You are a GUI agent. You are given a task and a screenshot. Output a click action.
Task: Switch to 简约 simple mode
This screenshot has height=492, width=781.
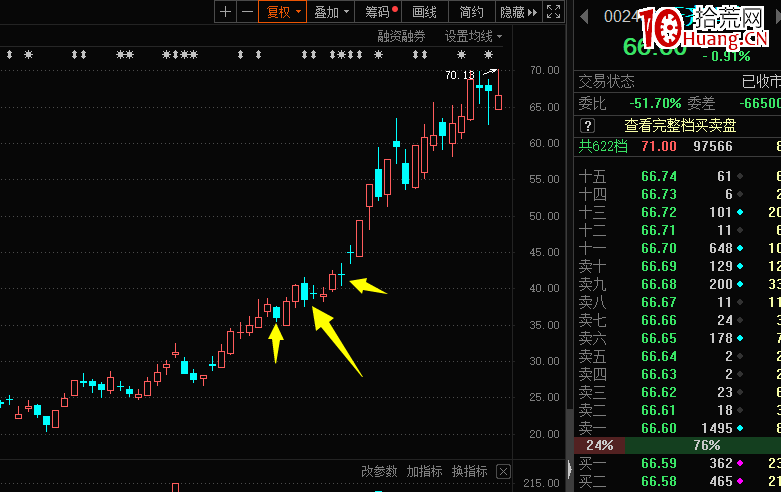(x=471, y=11)
